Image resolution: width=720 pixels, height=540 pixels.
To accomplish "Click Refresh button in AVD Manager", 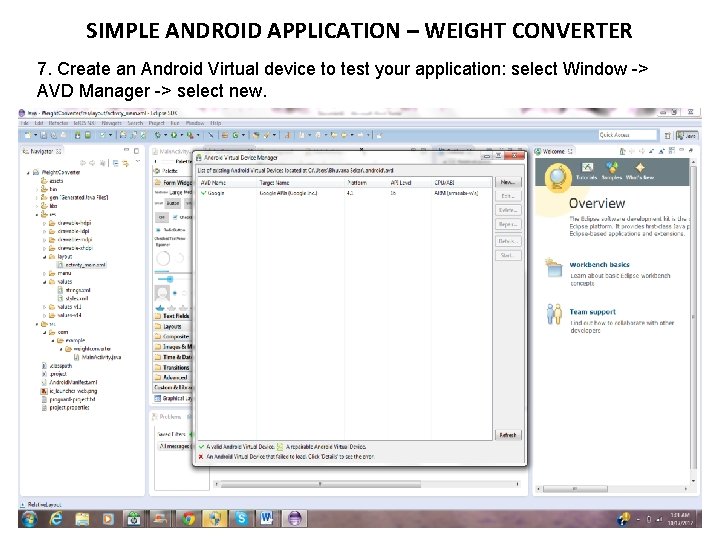I will 508,435.
